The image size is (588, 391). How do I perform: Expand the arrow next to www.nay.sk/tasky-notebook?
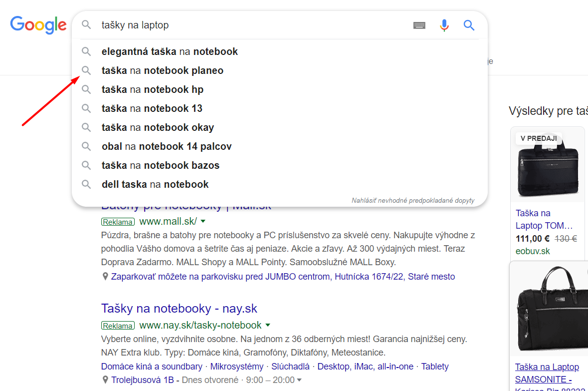[268, 325]
